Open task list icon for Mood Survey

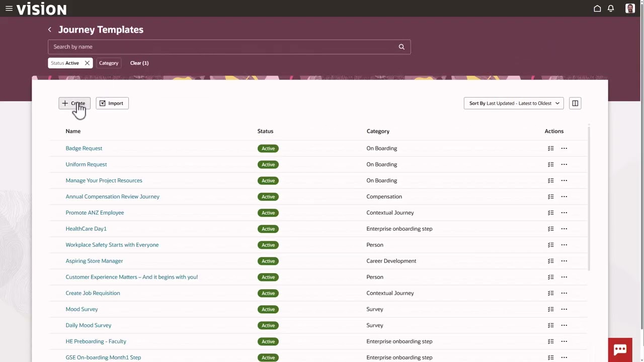pyautogui.click(x=550, y=309)
